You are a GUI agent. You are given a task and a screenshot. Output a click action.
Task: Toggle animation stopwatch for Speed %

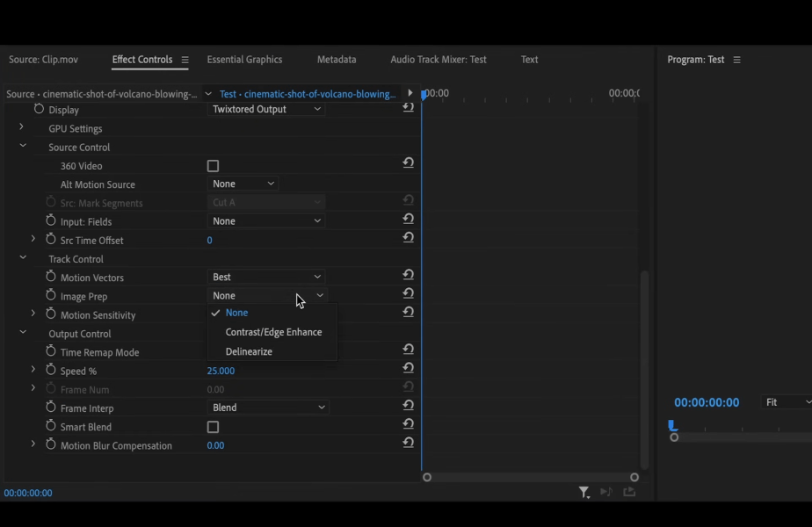pyautogui.click(x=50, y=370)
